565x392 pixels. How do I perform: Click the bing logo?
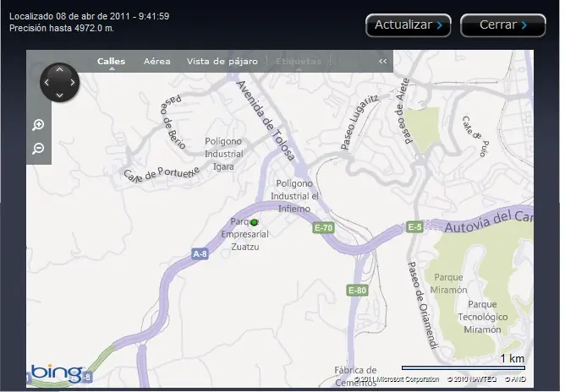[57, 373]
